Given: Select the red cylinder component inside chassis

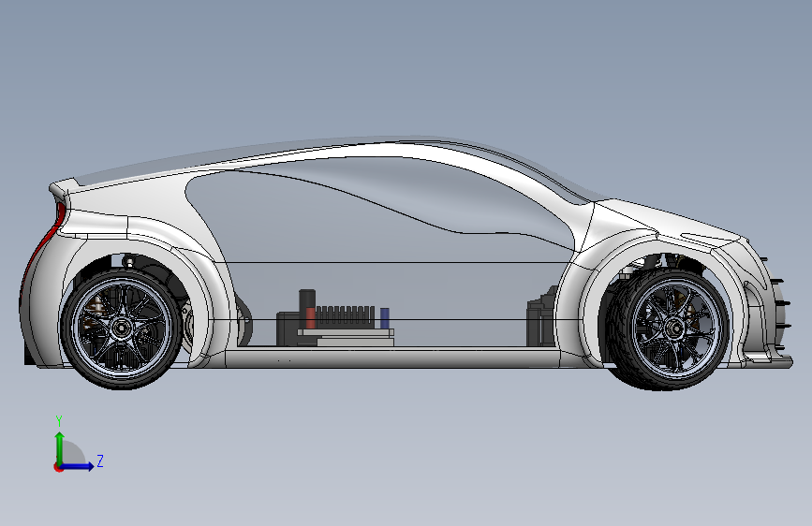Looking at the screenshot, I should click(x=310, y=318).
